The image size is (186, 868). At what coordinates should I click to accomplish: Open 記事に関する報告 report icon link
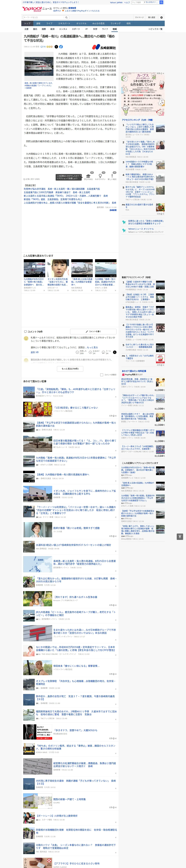point(31,179)
